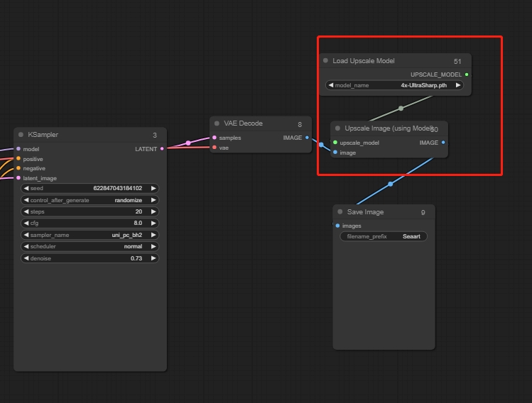Decrease cfg value using the left arrow
Image resolution: width=532 pixels, height=403 pixels.
(x=26, y=223)
